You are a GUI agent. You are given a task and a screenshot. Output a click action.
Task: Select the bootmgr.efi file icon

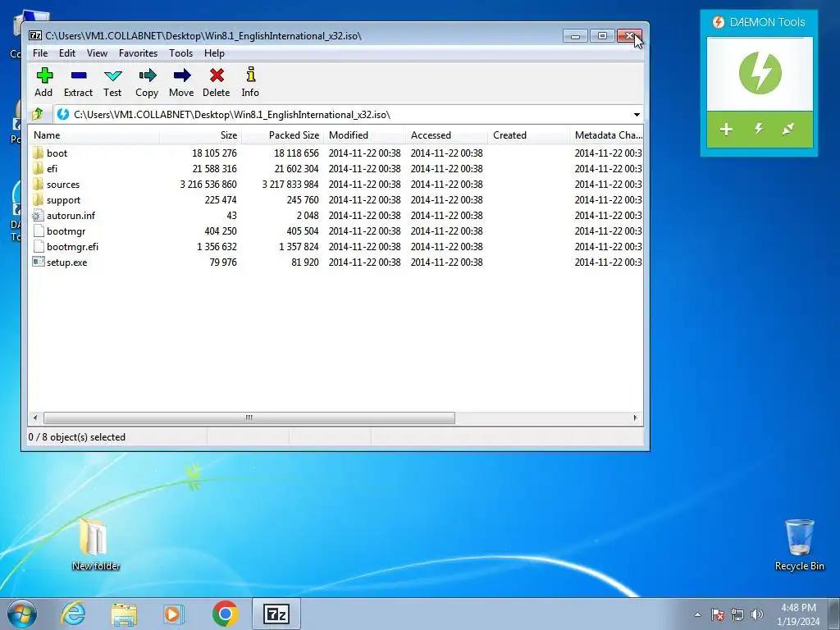pos(38,246)
